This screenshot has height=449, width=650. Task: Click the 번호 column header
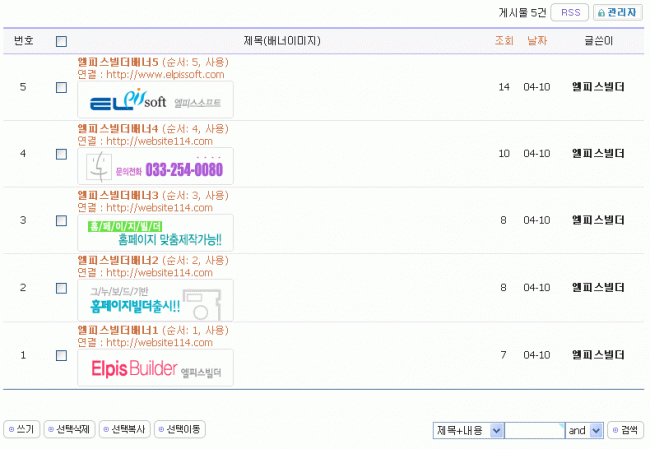pos(24,40)
